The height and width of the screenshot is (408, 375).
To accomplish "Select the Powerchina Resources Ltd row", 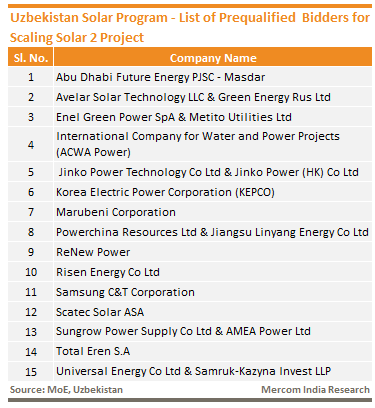I will (190, 232).
